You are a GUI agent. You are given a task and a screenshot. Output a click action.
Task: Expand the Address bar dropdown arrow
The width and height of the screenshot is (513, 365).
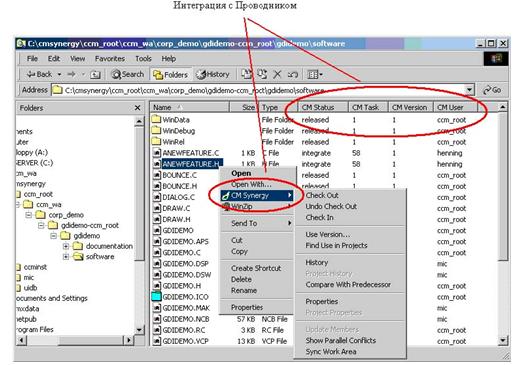(x=469, y=90)
